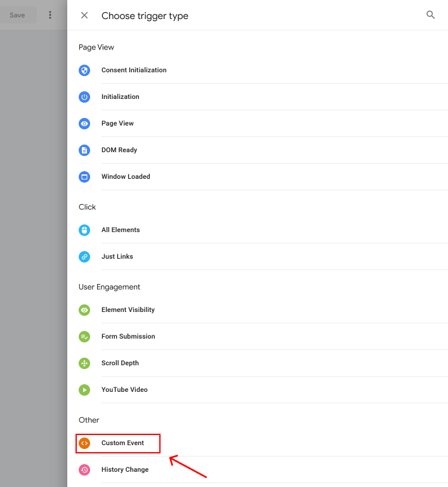Click the Window Loaded icon
The image size is (448, 487).
click(84, 177)
